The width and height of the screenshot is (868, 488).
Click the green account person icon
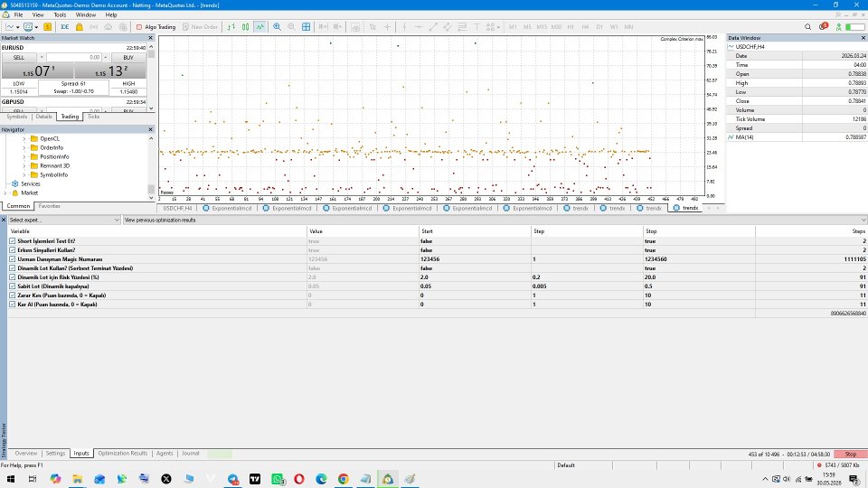(839, 26)
